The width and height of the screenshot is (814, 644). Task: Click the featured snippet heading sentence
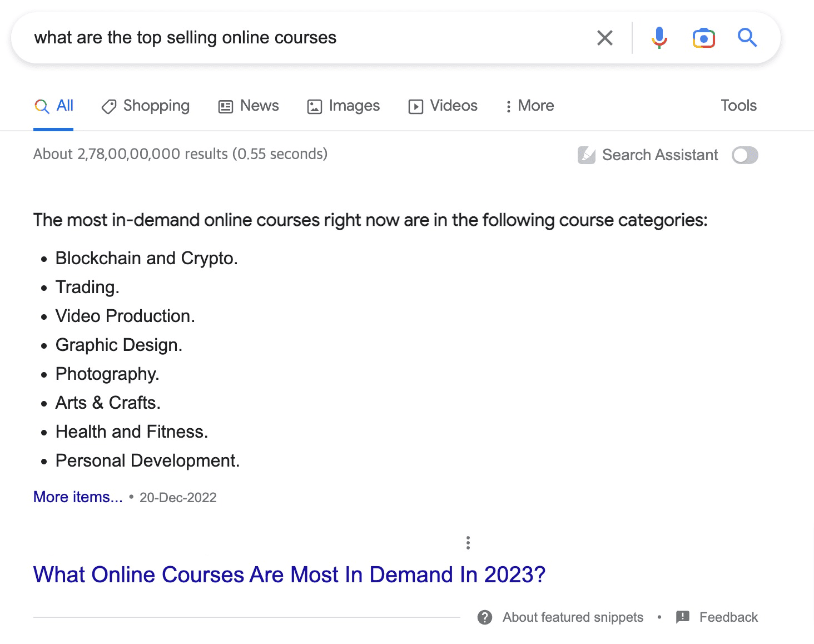click(x=370, y=220)
